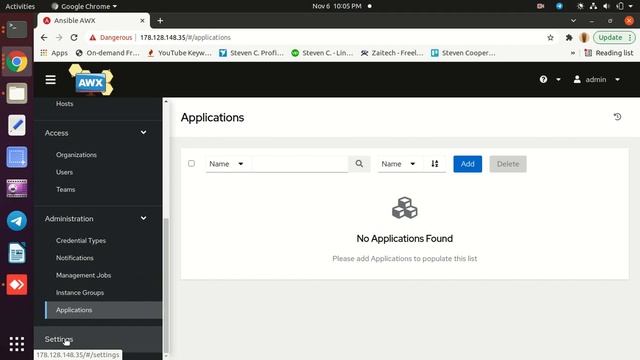Open LibreOffice Writer from the dock
640x360 pixels.
(x=17, y=253)
